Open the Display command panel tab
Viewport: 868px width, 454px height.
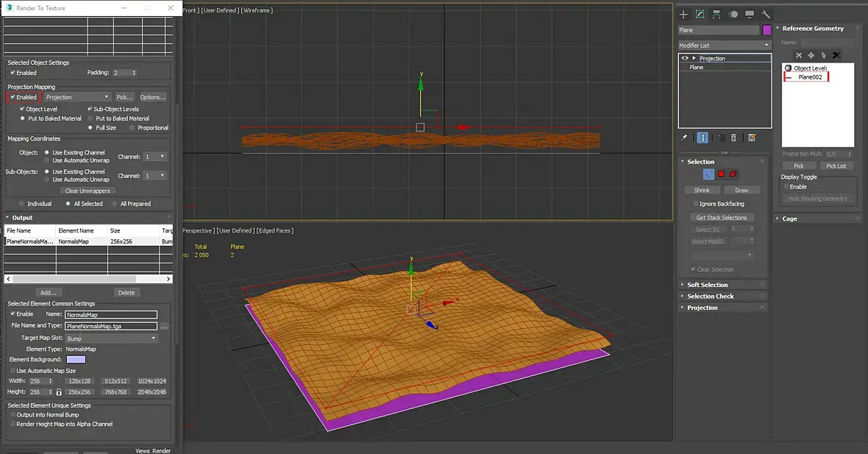click(750, 15)
